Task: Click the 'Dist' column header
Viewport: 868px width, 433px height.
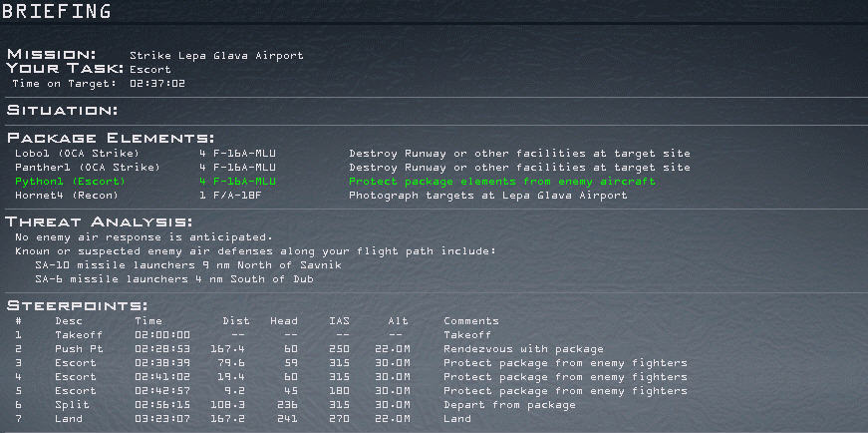Action: 236,321
